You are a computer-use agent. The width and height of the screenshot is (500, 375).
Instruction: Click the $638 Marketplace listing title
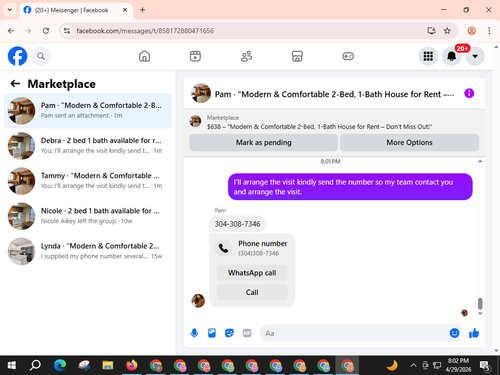(x=319, y=127)
